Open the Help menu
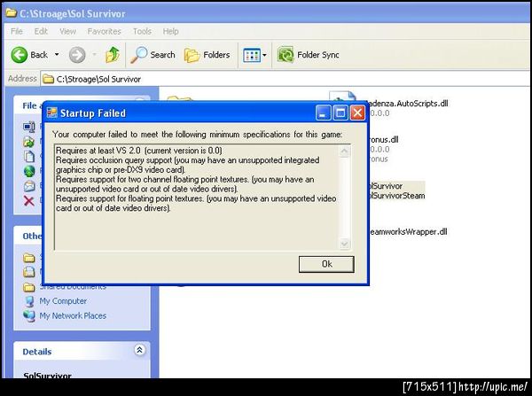The image size is (532, 396). pos(170,32)
